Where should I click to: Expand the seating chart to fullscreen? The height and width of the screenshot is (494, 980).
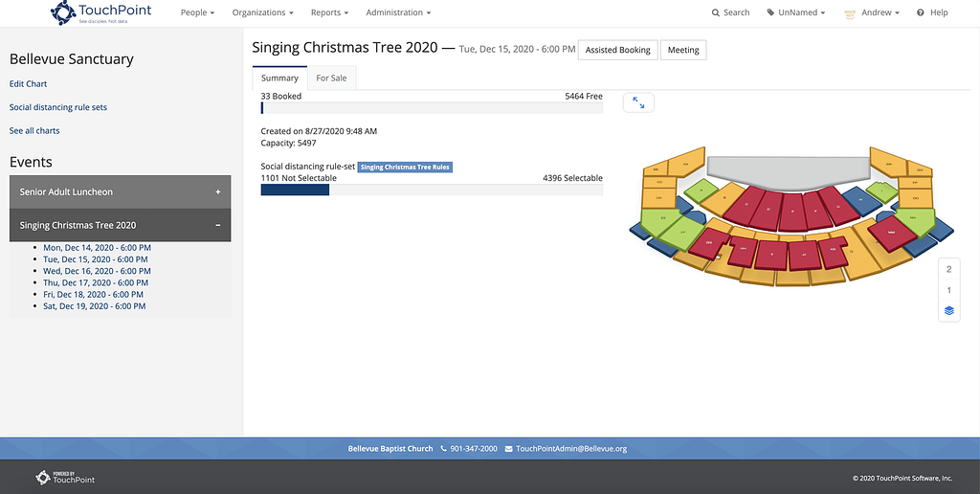pos(638,102)
